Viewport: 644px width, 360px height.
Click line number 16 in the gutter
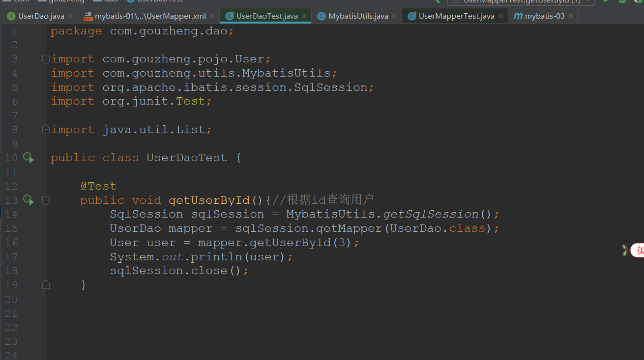point(11,243)
